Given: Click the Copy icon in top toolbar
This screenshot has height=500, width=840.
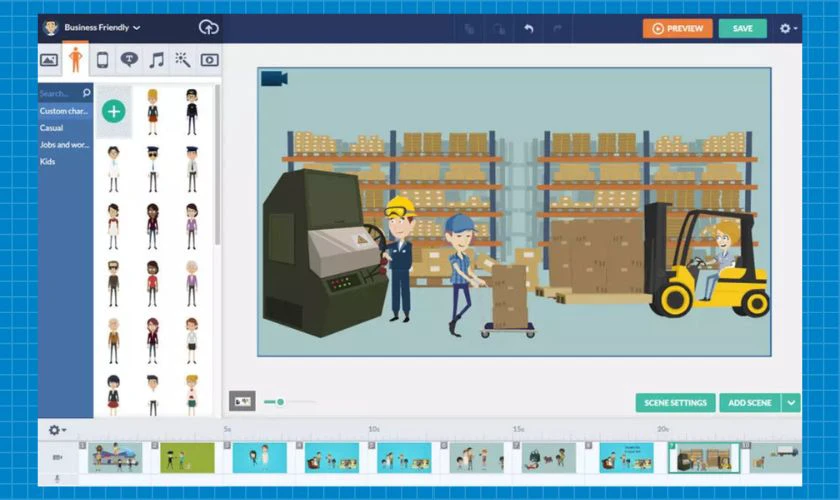Looking at the screenshot, I should [x=470, y=29].
